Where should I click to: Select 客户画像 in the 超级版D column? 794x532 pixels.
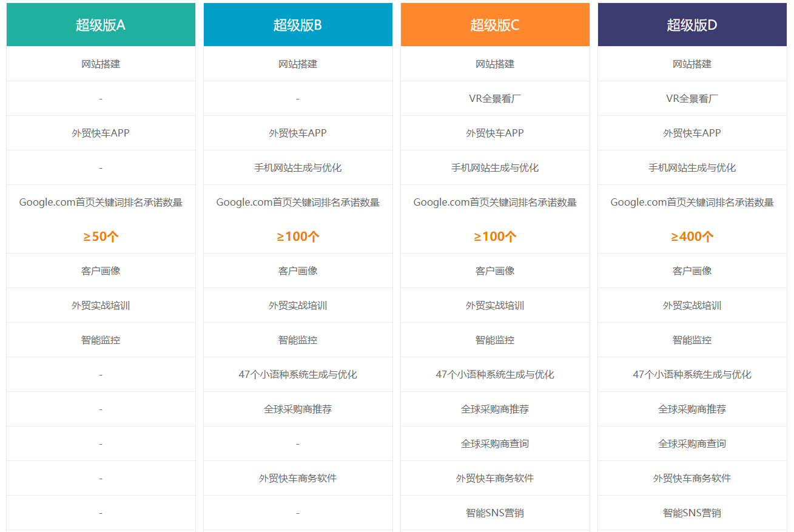692,271
